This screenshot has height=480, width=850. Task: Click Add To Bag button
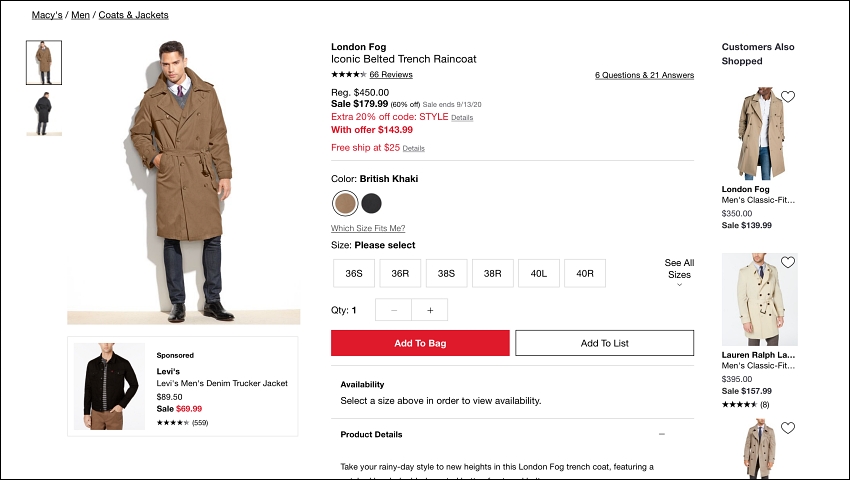point(420,343)
